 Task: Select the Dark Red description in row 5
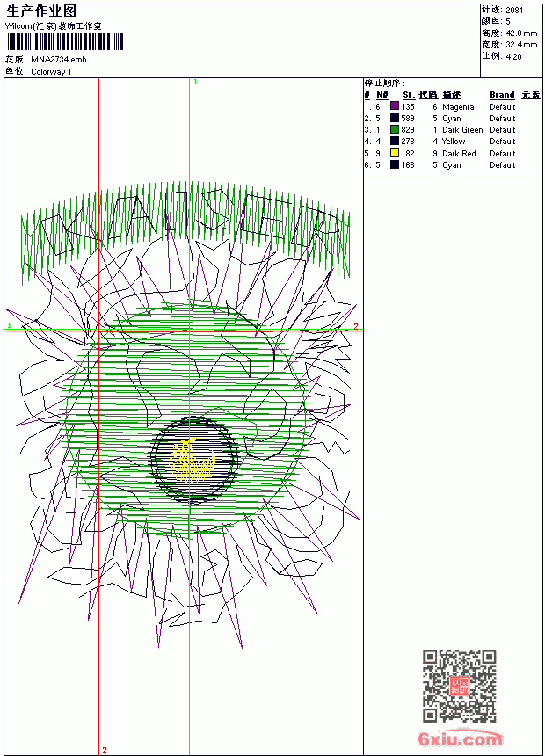[459, 153]
